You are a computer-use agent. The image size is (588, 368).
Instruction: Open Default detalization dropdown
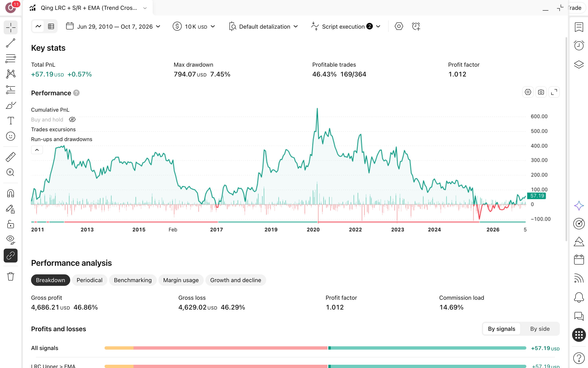(x=264, y=26)
